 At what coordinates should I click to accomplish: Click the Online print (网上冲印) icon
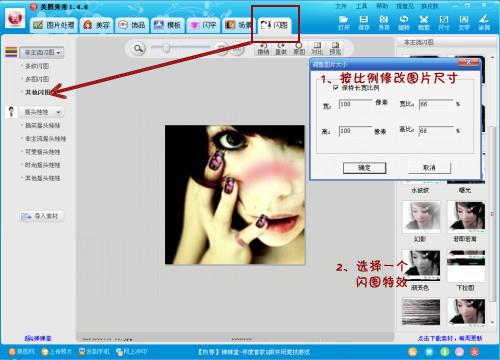click(x=119, y=351)
